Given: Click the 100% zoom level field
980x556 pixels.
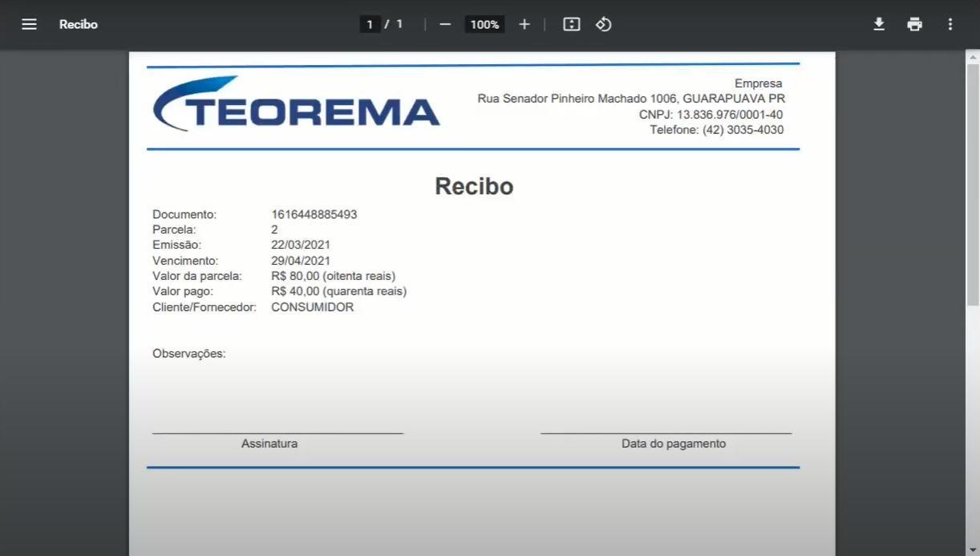Looking at the screenshot, I should [x=484, y=24].
